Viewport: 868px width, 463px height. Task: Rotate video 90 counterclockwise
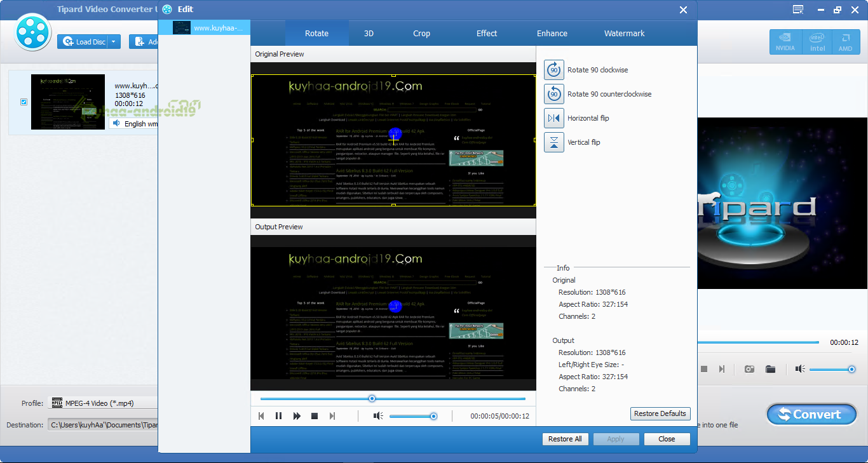point(554,94)
